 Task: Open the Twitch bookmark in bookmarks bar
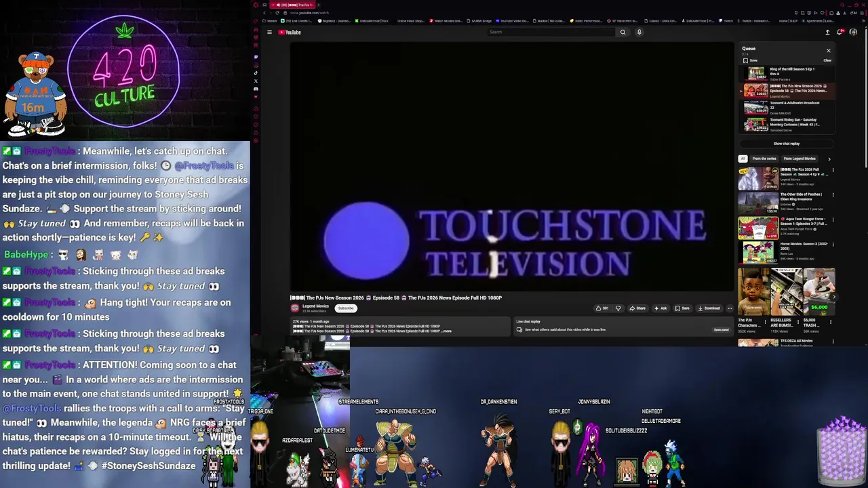click(726, 21)
